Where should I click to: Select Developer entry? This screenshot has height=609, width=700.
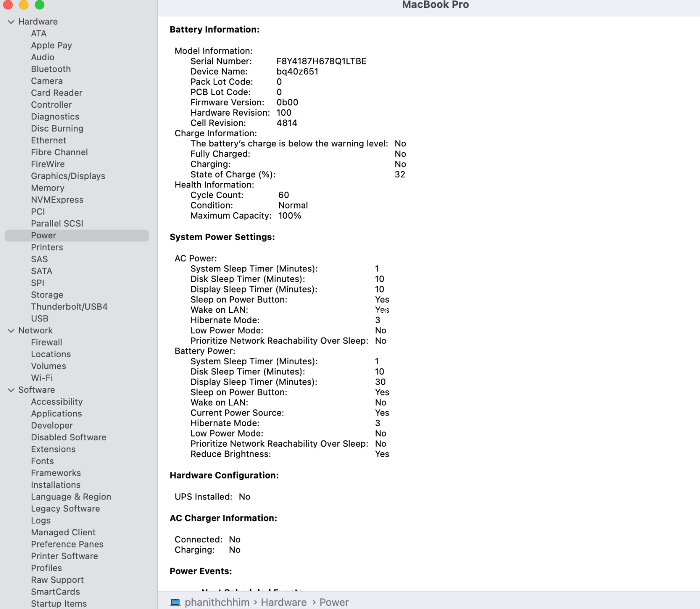[x=52, y=426]
